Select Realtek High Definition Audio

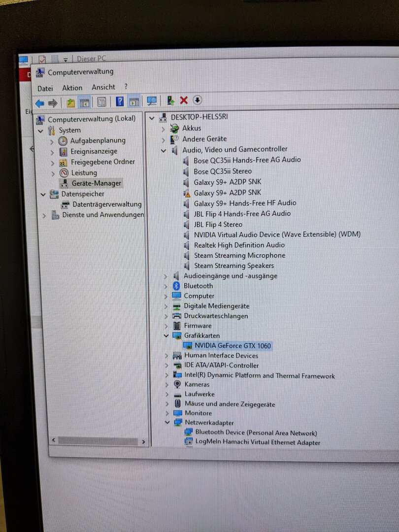[239, 245]
